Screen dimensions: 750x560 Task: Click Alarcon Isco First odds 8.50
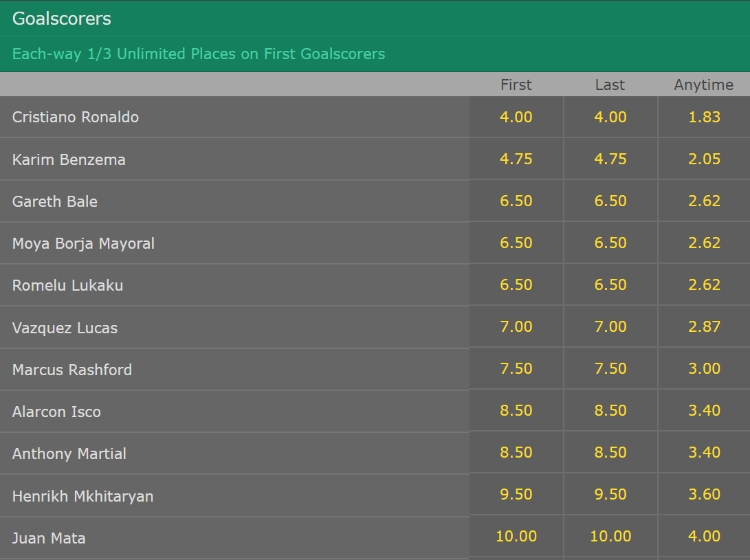pyautogui.click(x=516, y=410)
